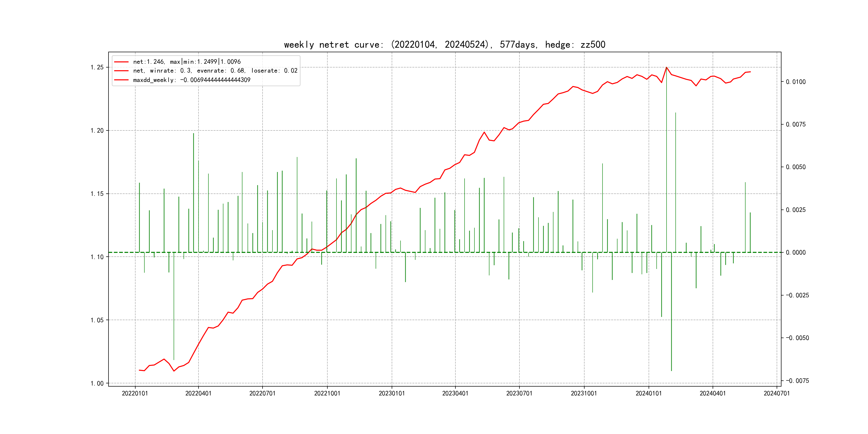Screen dimensions: 868x434
Task: Click the 1.00 left y-axis tick label
Action: pyautogui.click(x=97, y=383)
